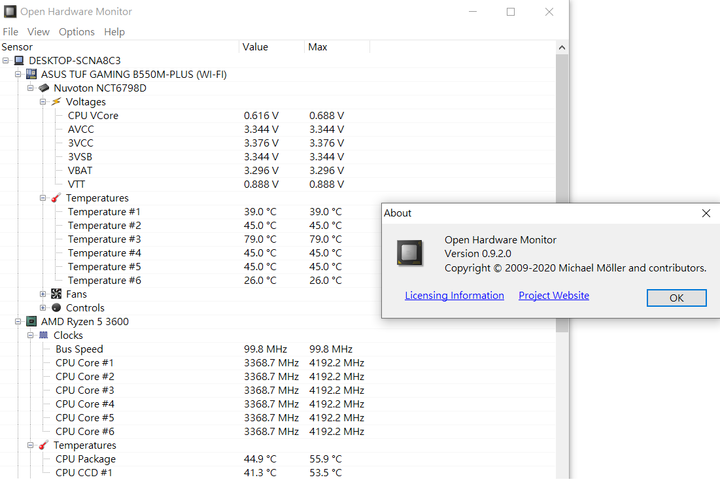The height and width of the screenshot is (486, 720).
Task: Select the 3VCC voltage row
Action: [278, 143]
